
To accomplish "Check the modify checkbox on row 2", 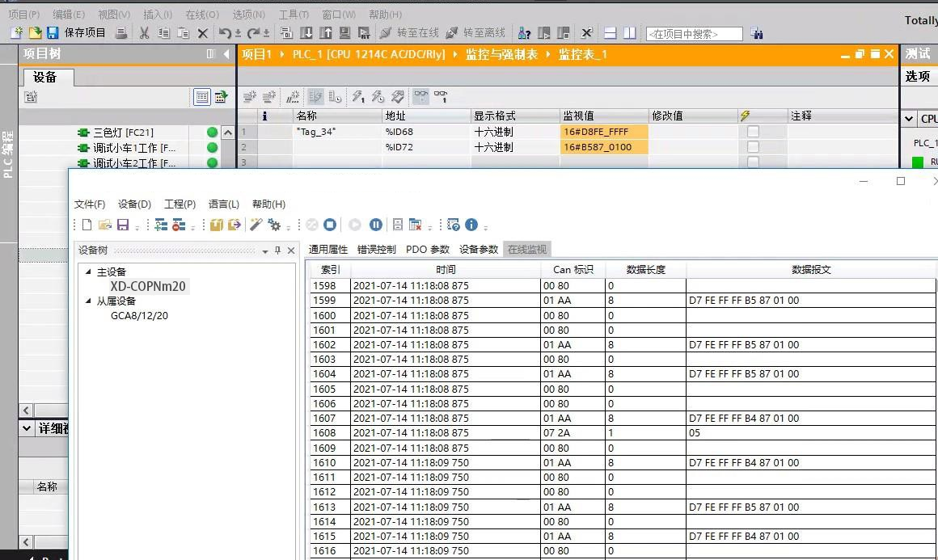I will (x=752, y=147).
